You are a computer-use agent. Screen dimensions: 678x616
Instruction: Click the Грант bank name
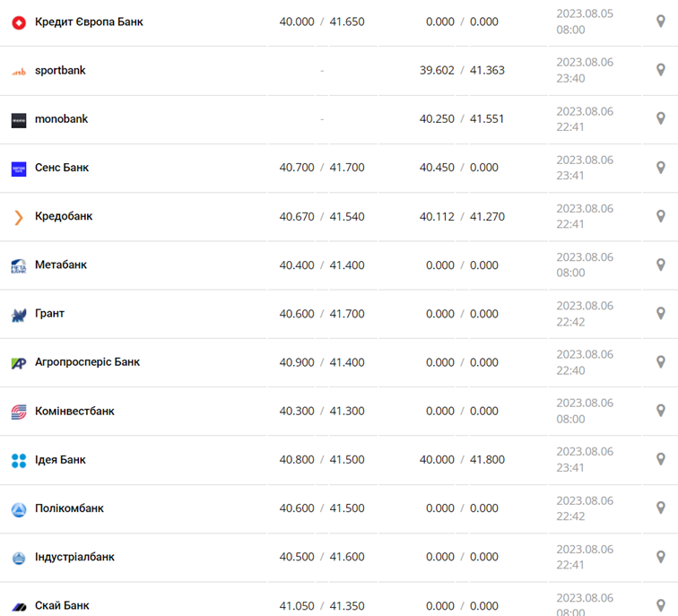click(49, 314)
